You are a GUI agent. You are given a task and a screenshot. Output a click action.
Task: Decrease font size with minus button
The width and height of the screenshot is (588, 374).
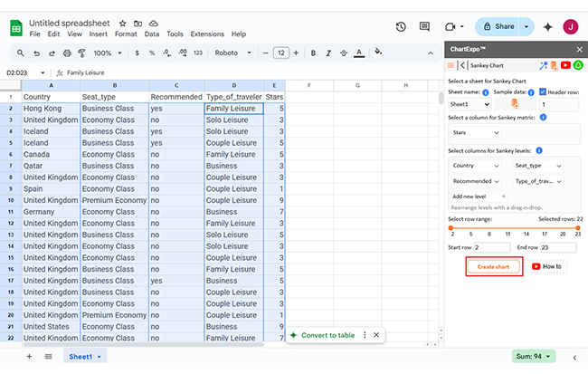point(265,53)
